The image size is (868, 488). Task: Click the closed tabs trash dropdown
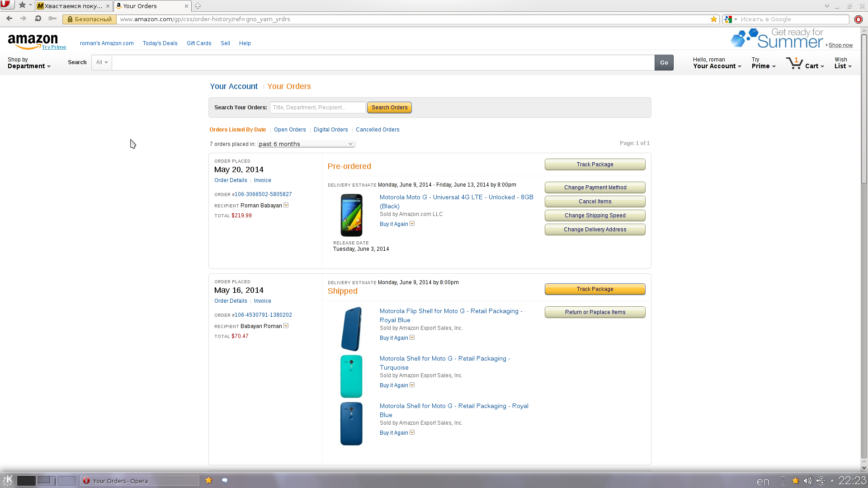(x=827, y=6)
